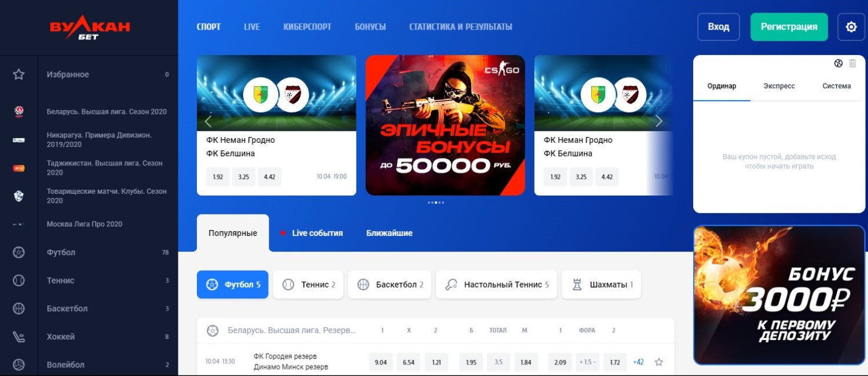Switch to Live события tab
868x376 pixels.
click(x=312, y=233)
